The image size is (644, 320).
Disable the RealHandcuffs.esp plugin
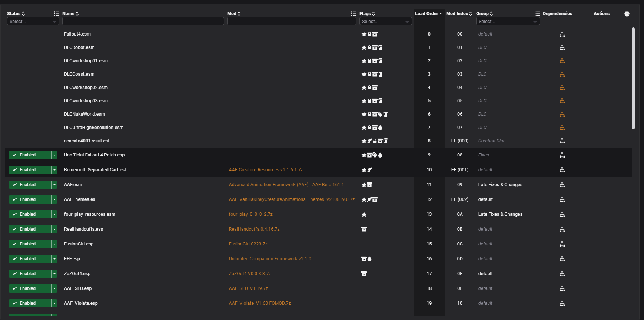(30, 229)
